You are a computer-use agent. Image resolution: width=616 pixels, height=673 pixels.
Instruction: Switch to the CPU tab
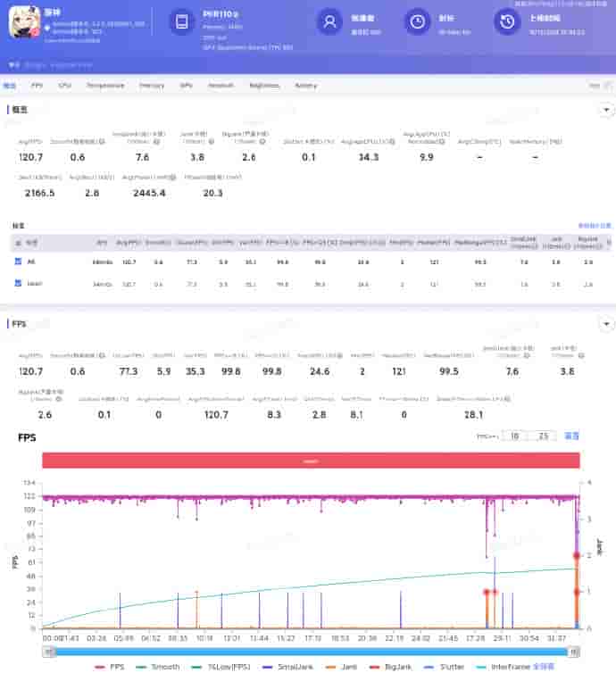[x=64, y=86]
